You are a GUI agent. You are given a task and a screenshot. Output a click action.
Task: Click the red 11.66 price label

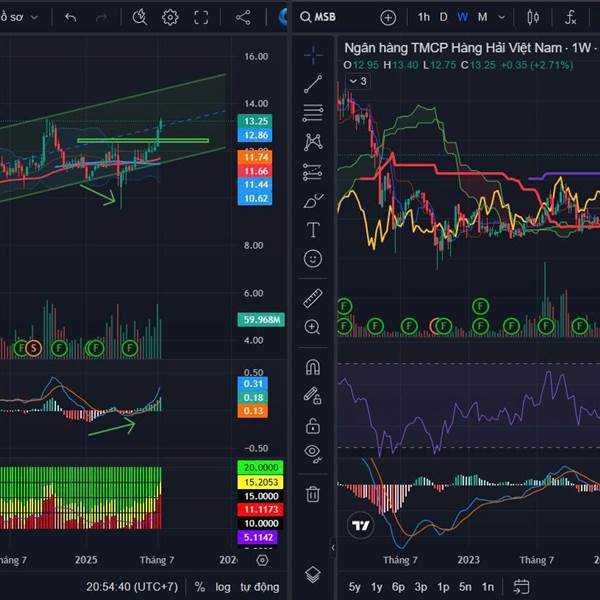pos(255,171)
